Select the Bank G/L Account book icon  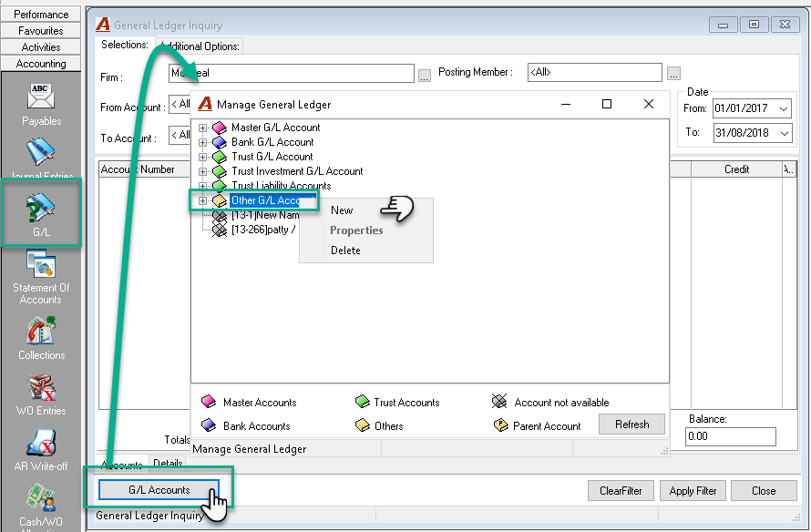220,142
